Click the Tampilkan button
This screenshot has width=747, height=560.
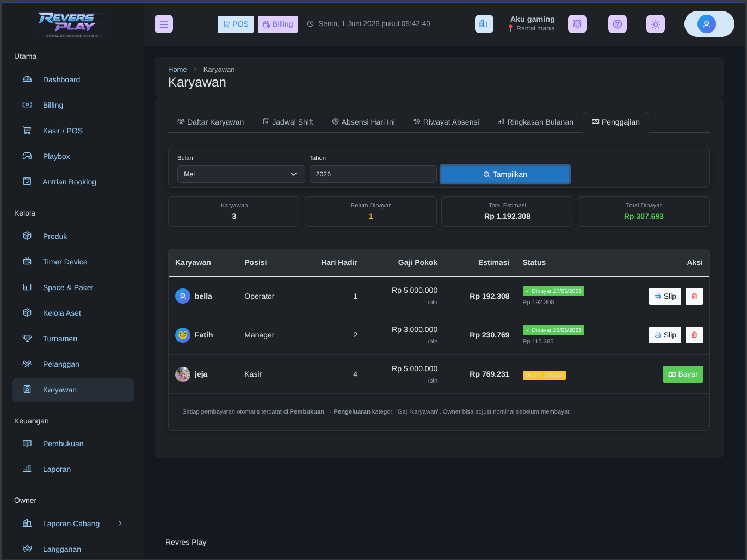coord(505,174)
